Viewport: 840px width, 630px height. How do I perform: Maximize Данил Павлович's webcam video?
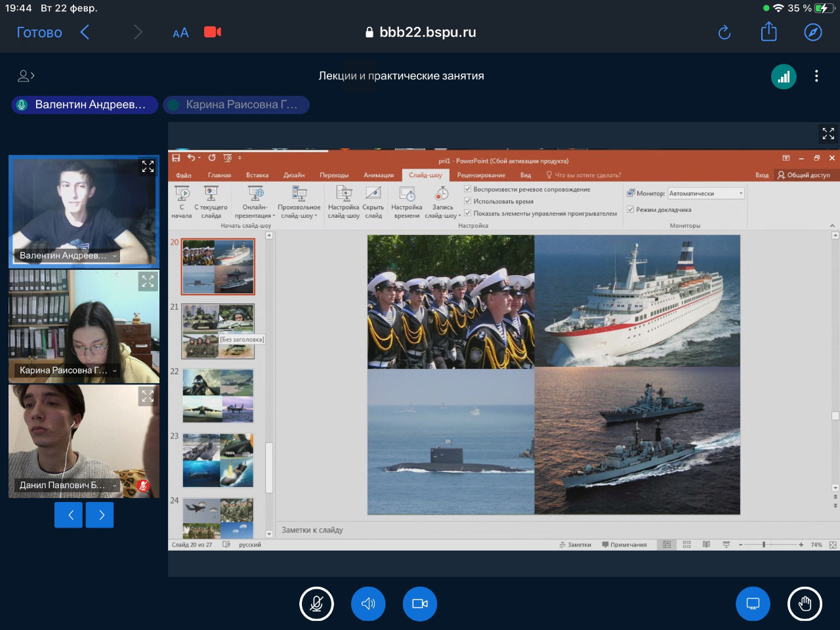pyautogui.click(x=148, y=396)
